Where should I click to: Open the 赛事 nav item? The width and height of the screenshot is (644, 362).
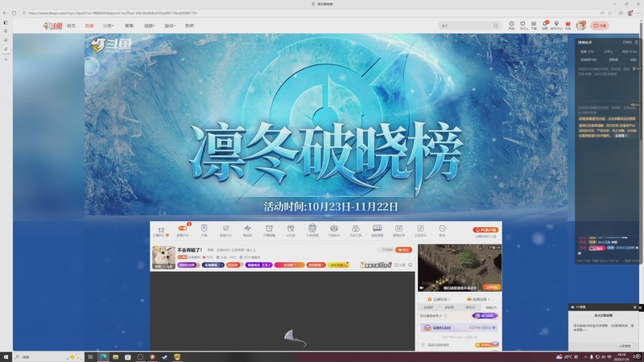coord(129,26)
